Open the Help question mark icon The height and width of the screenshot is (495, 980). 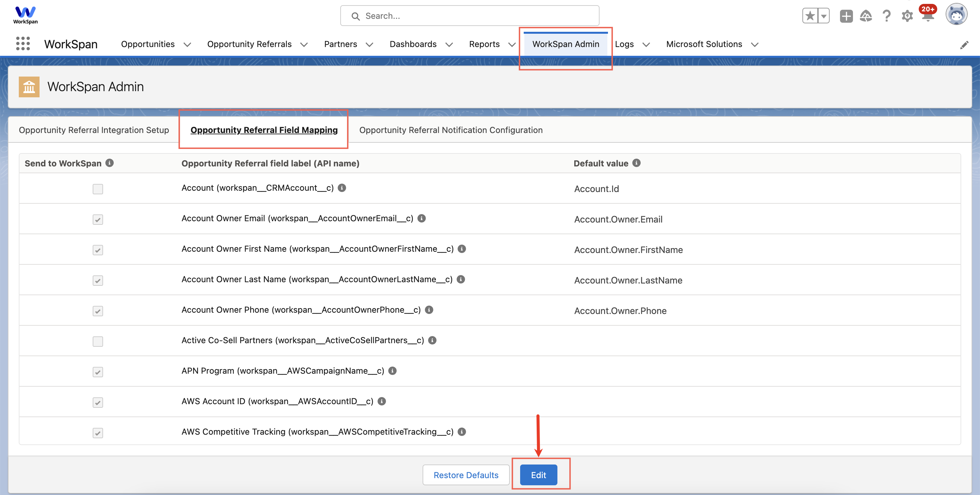coord(886,16)
